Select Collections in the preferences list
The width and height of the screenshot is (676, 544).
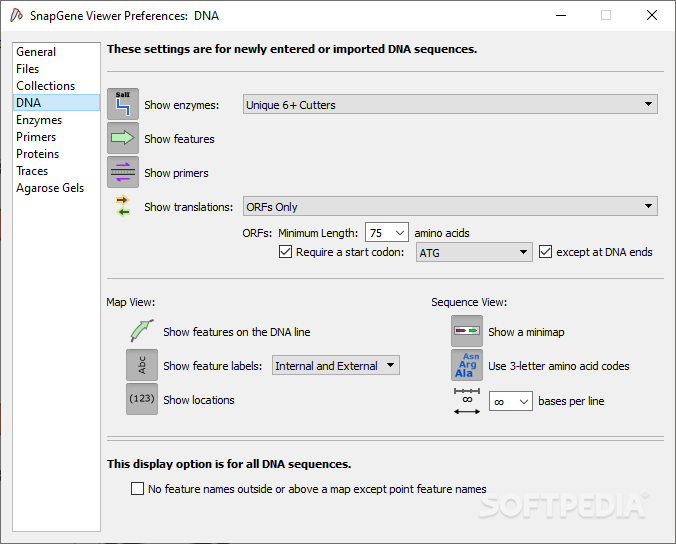click(x=56, y=86)
